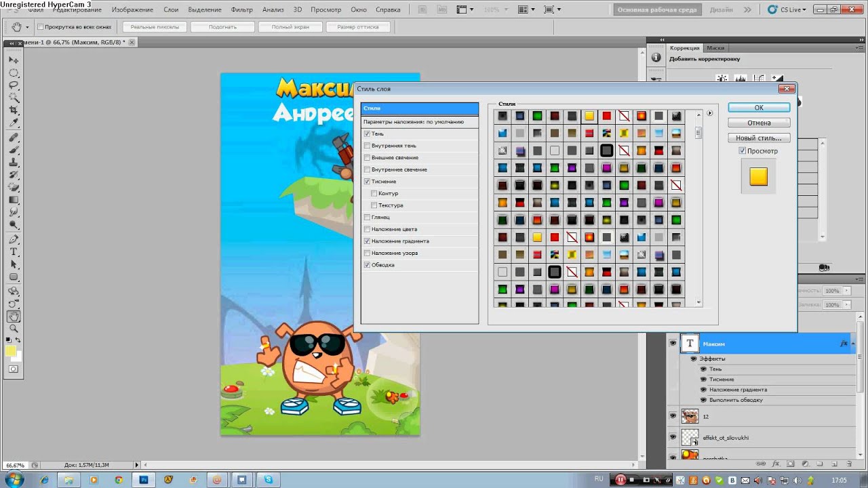The image size is (868, 488).
Task: Open the Выделение menu
Action: pyautogui.click(x=205, y=9)
